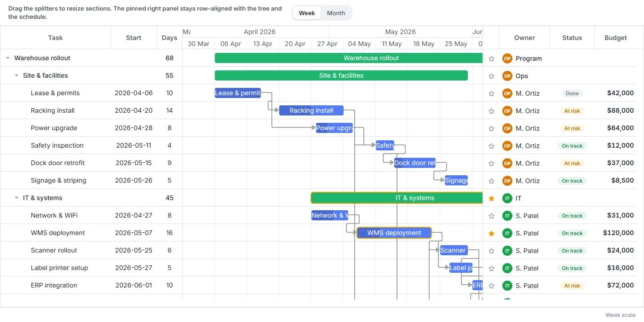Screen dimensions: 644x322
Task: Collapse the IT & systems group
Action: pyautogui.click(x=17, y=198)
